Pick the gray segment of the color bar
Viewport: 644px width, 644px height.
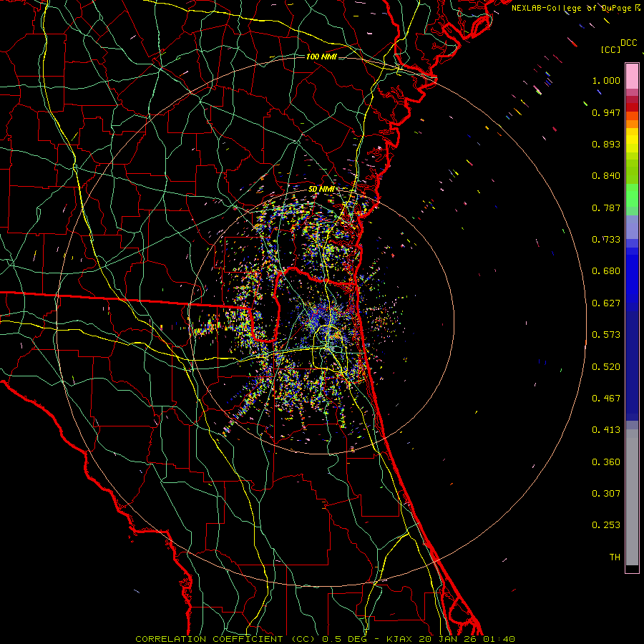(632, 497)
